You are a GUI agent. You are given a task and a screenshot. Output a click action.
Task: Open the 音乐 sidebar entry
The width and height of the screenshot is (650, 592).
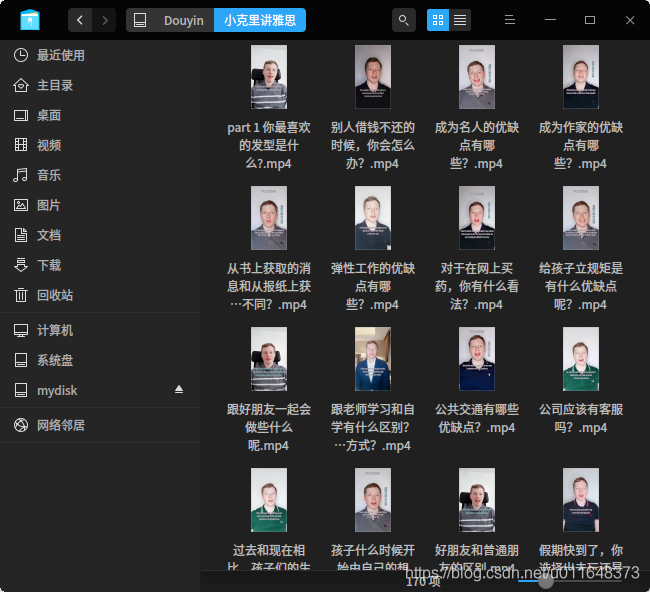[100, 175]
